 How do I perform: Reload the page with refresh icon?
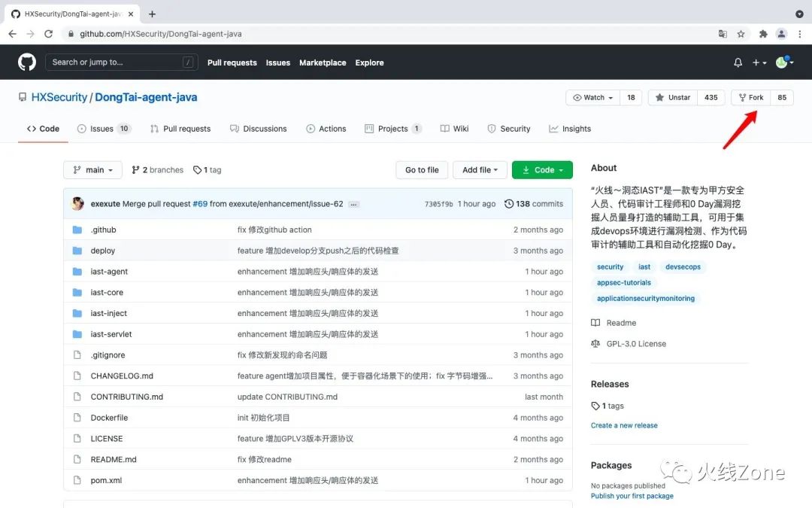pyautogui.click(x=48, y=34)
